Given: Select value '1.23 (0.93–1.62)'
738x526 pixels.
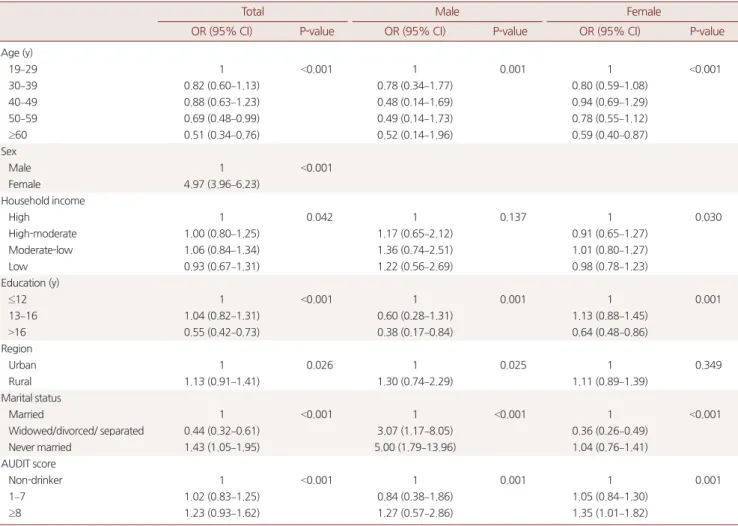Looking at the screenshot, I should (222, 513).
